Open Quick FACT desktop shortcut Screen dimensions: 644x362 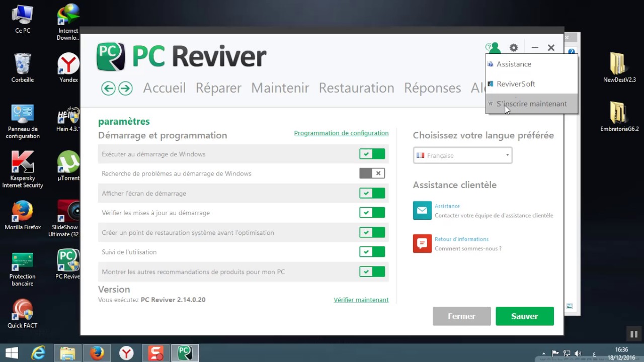point(23,314)
